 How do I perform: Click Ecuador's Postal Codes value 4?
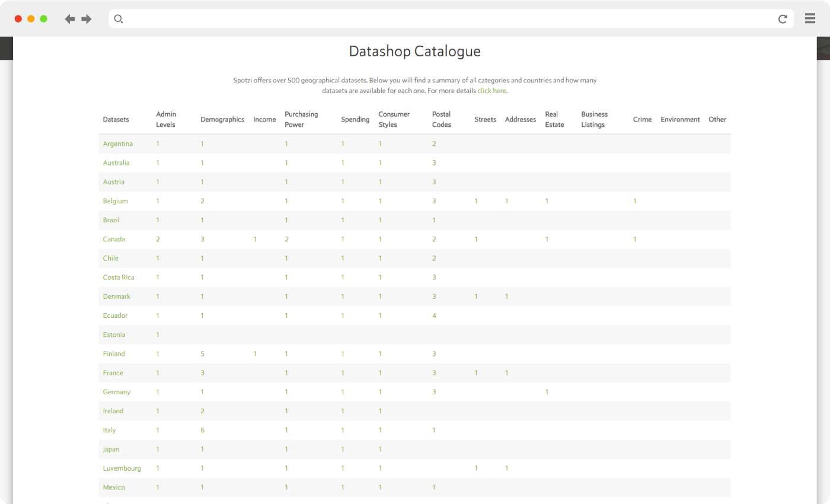tap(434, 315)
